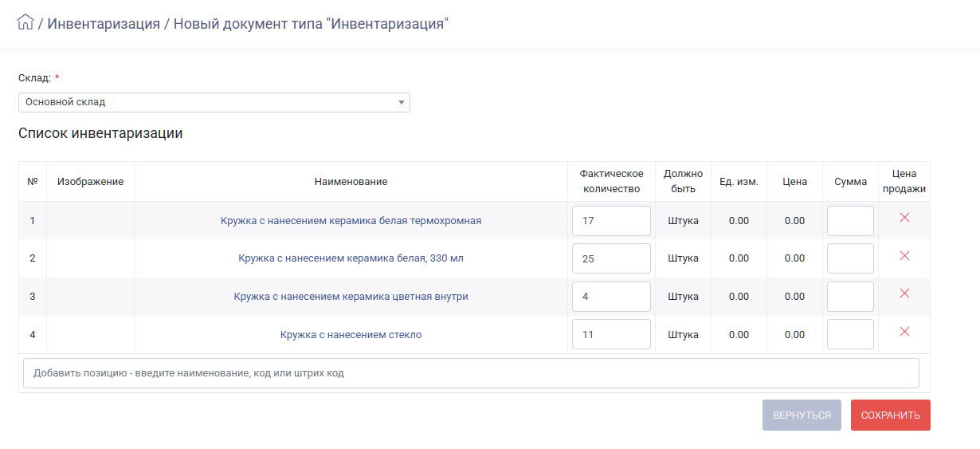Open Кружка с нанесением керамика белая термохромная
The height and width of the screenshot is (449, 980).
point(351,220)
